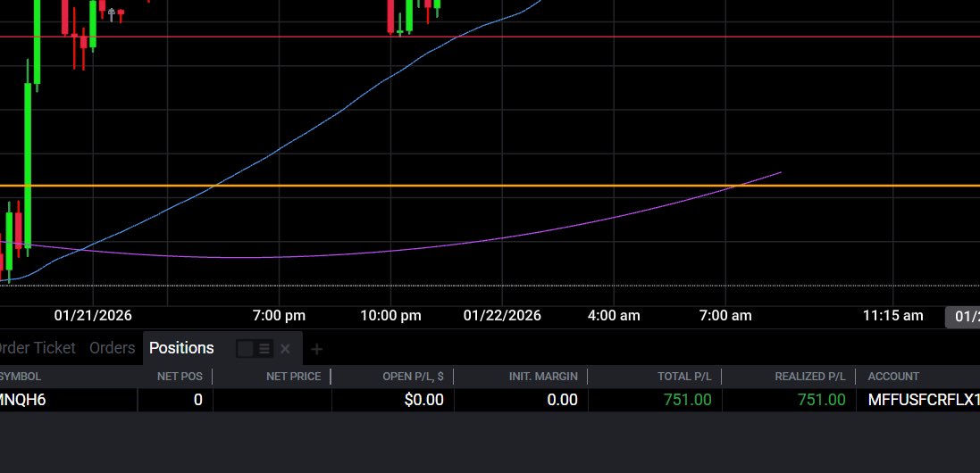
Task: Sort by the TOTAL P/L column header
Action: click(x=684, y=377)
